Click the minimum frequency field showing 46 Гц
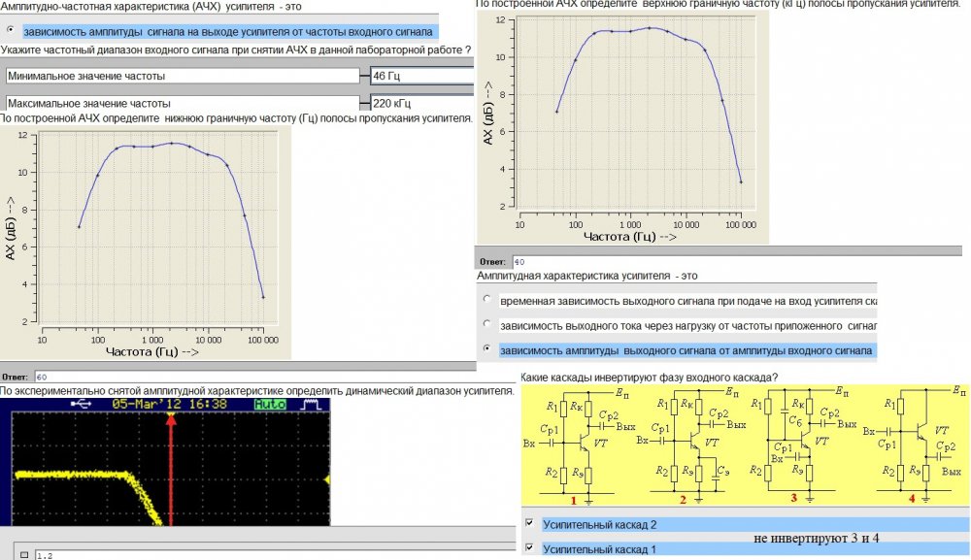Image resolution: width=971 pixels, height=560 pixels. (x=420, y=75)
